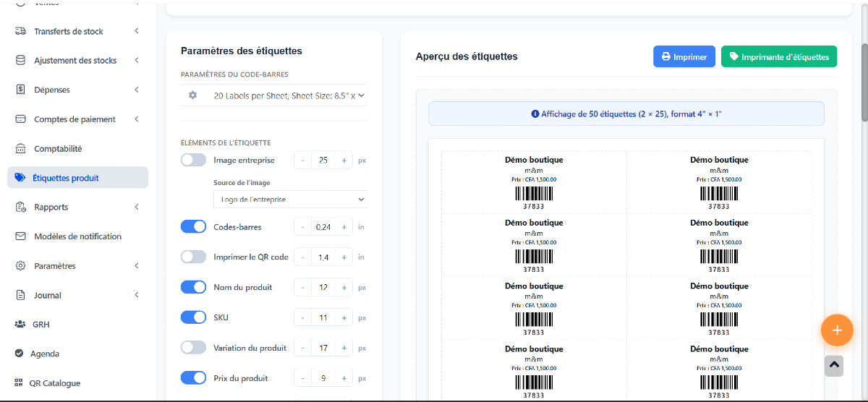Image resolution: width=868 pixels, height=402 pixels.
Task: Enable the Variation du produit switch
Action: [x=194, y=348]
